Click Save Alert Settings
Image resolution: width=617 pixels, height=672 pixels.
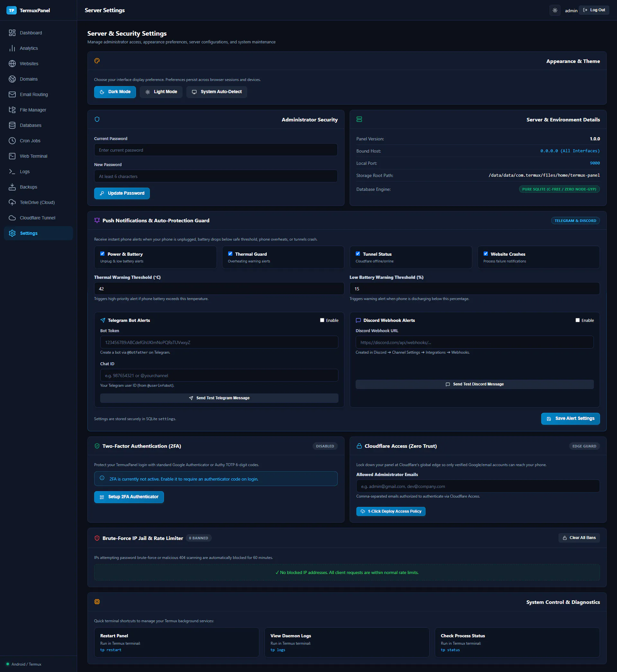(570, 419)
